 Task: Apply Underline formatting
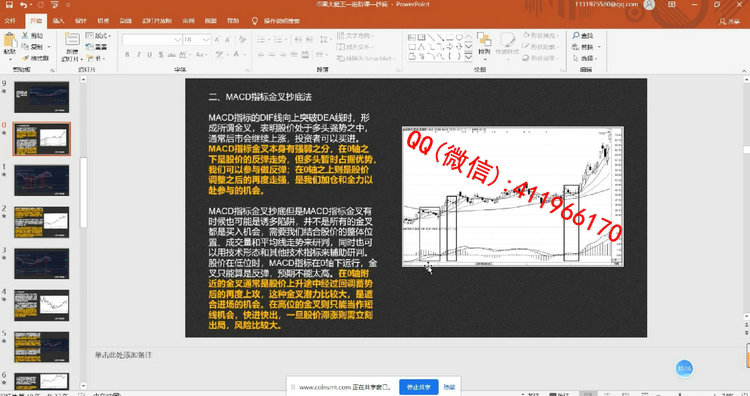[x=149, y=55]
